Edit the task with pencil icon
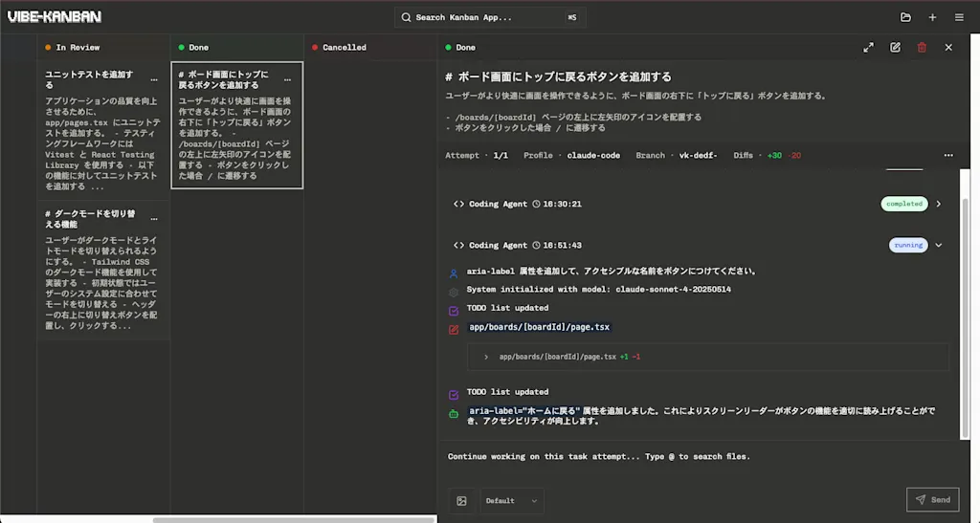The height and width of the screenshot is (523, 980). tap(895, 48)
